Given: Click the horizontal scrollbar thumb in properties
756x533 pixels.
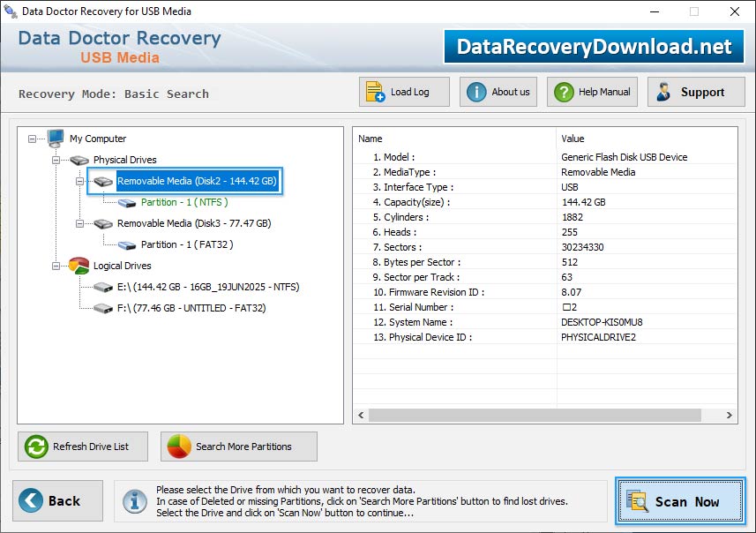Looking at the screenshot, I should (535, 415).
